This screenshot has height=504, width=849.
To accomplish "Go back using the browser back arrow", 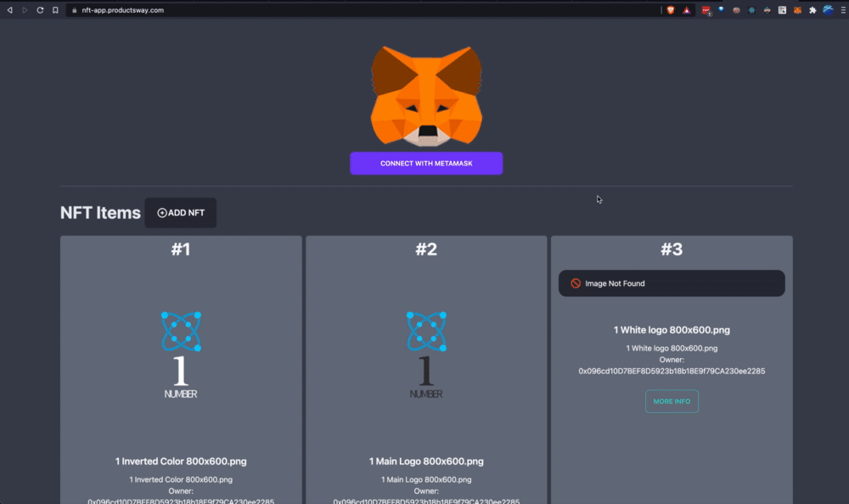I will (9, 10).
